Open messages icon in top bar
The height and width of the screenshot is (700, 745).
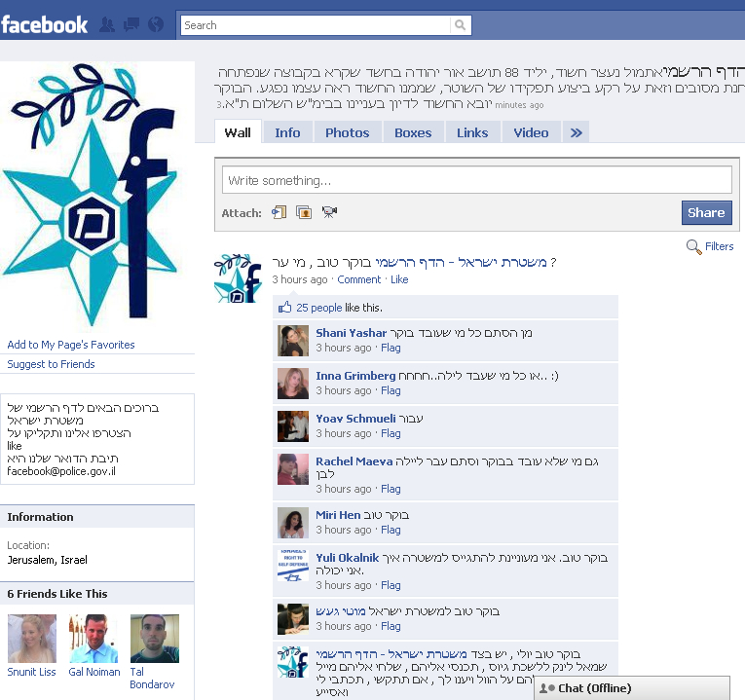pyautogui.click(x=131, y=25)
